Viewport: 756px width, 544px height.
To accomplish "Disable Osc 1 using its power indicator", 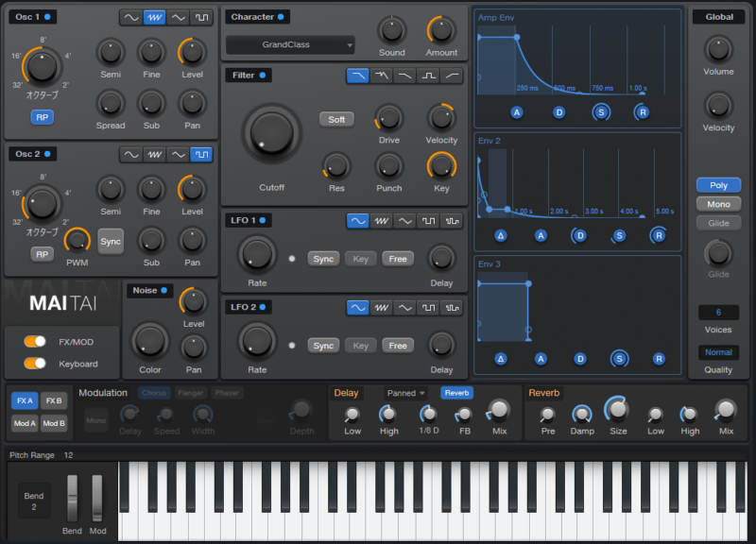I will click(x=48, y=17).
